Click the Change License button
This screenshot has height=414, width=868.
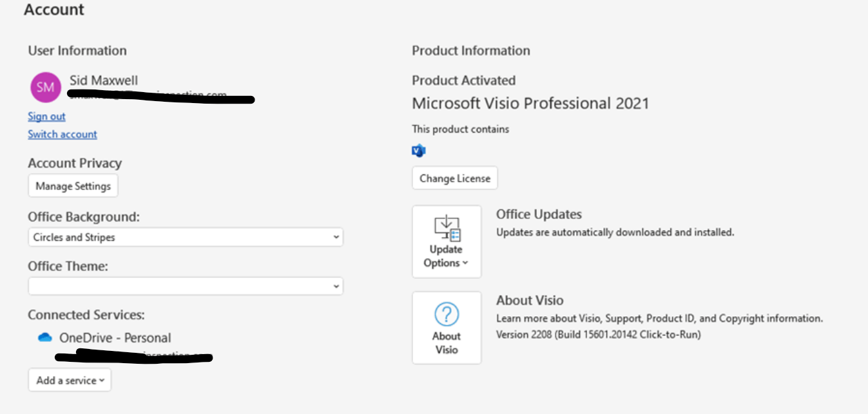click(455, 178)
